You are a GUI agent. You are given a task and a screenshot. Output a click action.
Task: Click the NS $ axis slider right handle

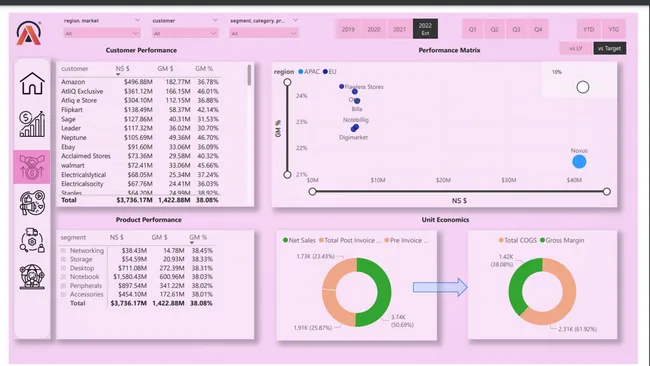(x=607, y=191)
